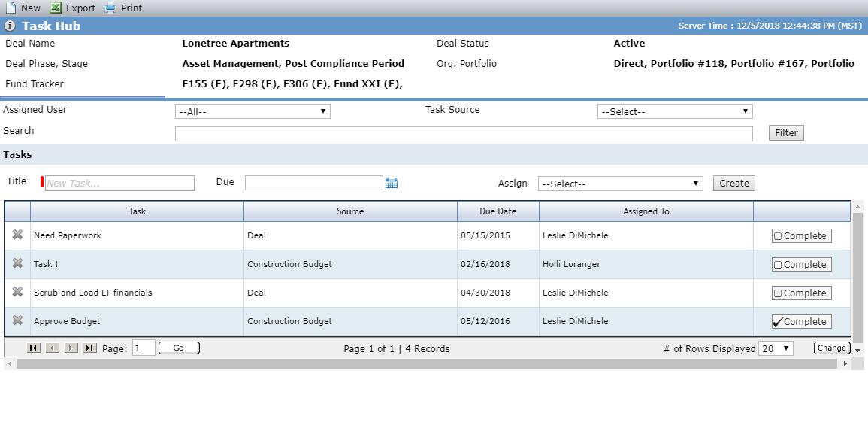This screenshot has width=868, height=425.
Task: Select Print in the top toolbar
Action: (123, 8)
